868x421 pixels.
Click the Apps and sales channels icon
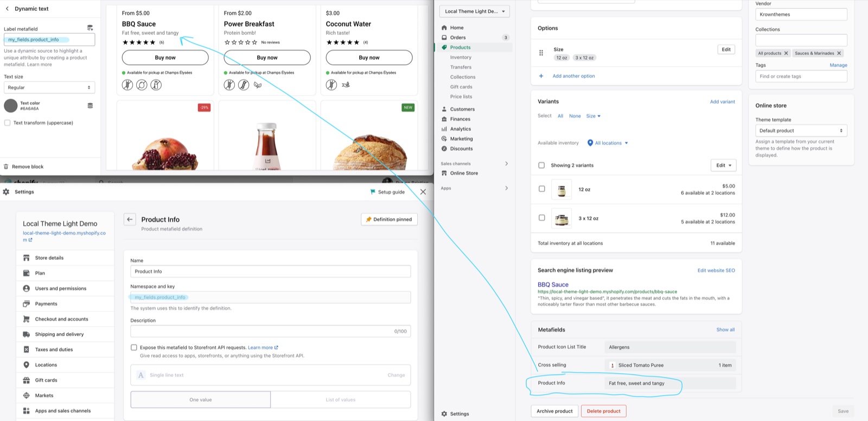[26, 411]
